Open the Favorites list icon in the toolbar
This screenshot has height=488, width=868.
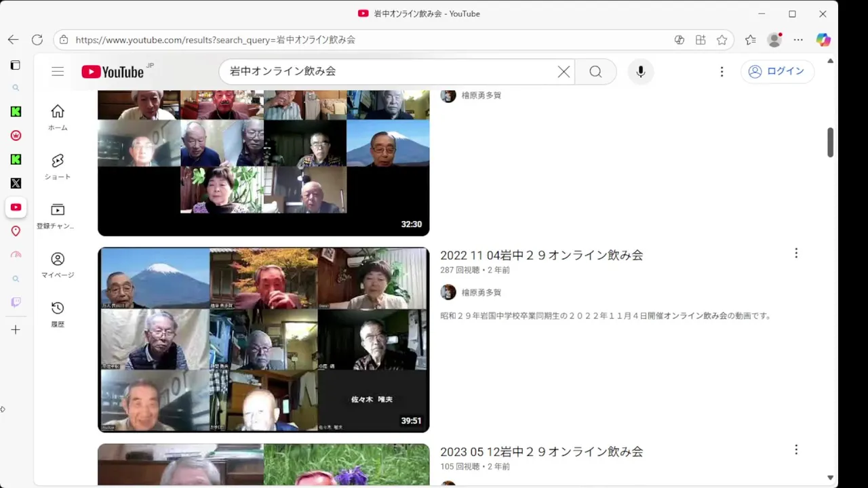(750, 40)
